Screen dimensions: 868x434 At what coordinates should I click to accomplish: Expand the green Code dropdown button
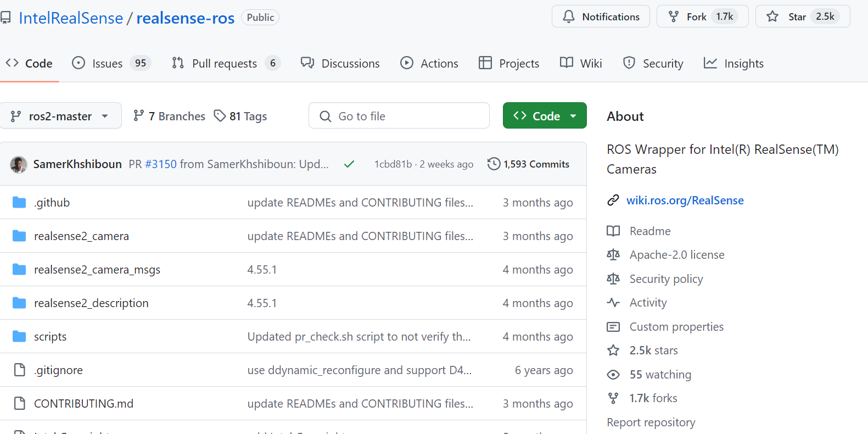545,116
